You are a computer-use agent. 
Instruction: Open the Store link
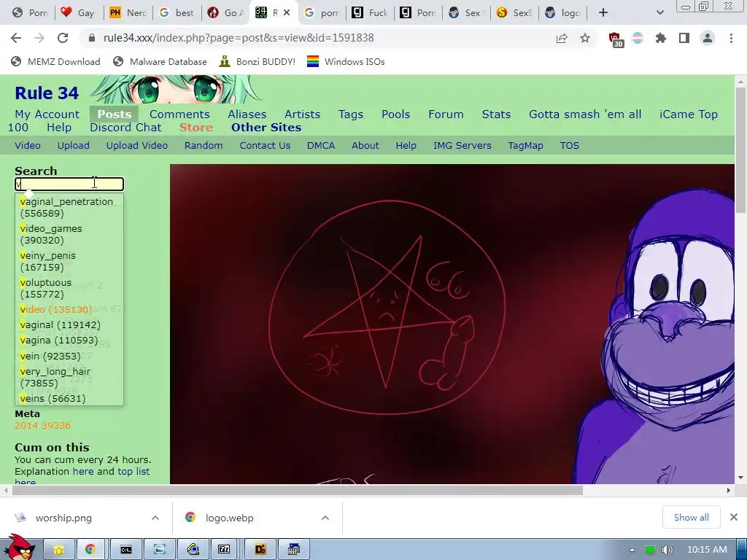[x=196, y=127]
